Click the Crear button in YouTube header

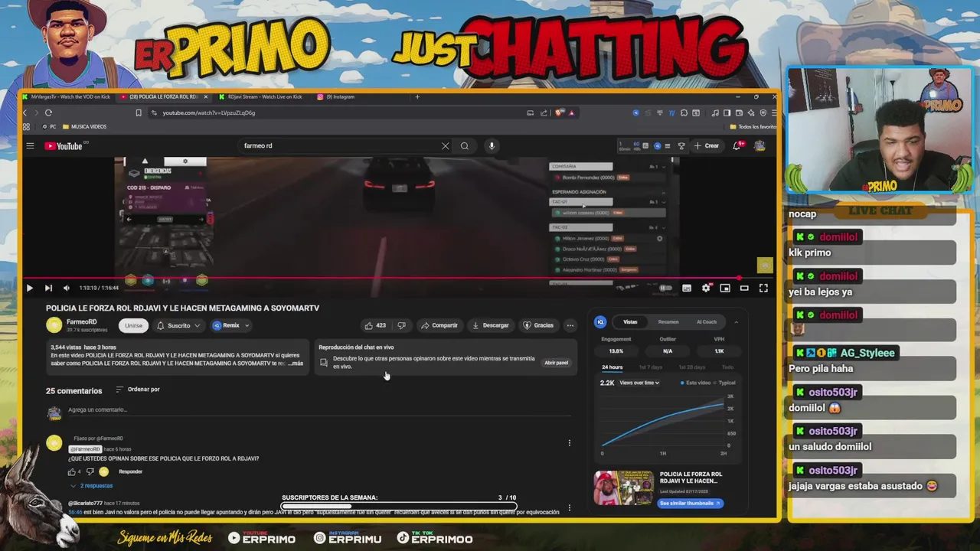pyautogui.click(x=707, y=145)
